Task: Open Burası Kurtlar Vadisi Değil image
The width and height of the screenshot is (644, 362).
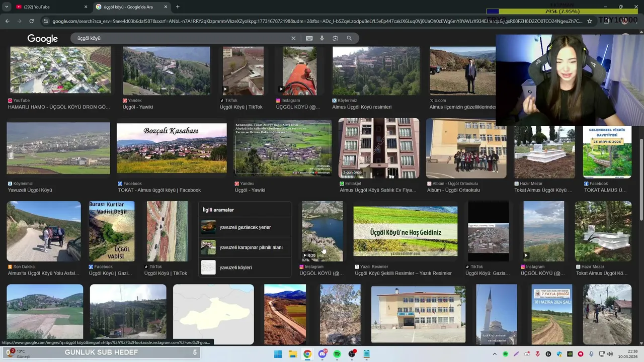Action: (x=112, y=231)
